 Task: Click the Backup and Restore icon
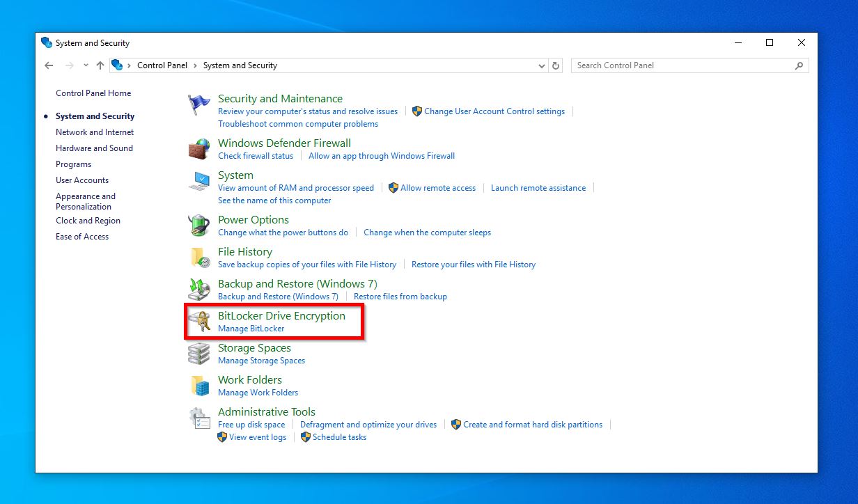pos(199,290)
